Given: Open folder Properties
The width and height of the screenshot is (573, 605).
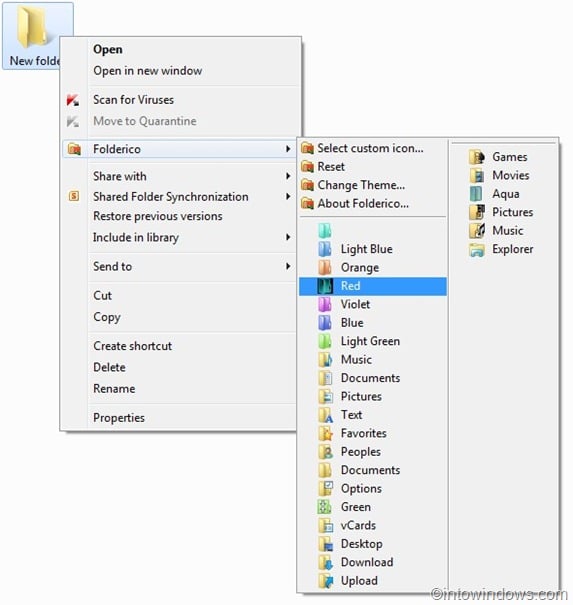Looking at the screenshot, I should [119, 418].
